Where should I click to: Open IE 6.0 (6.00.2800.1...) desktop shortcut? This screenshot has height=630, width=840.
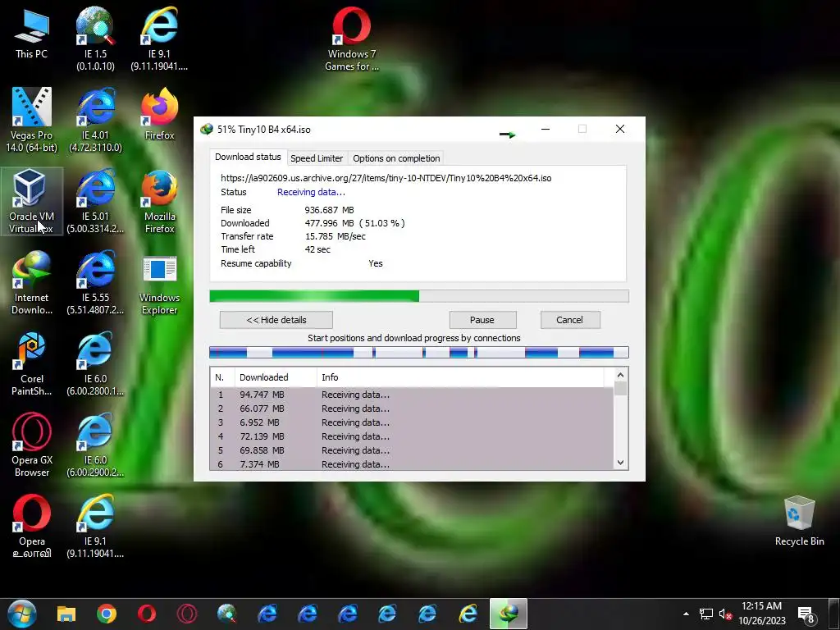95,364
